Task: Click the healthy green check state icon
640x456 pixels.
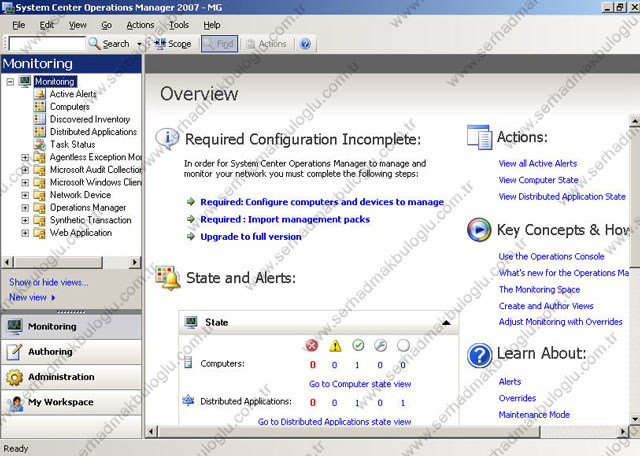Action: point(358,345)
